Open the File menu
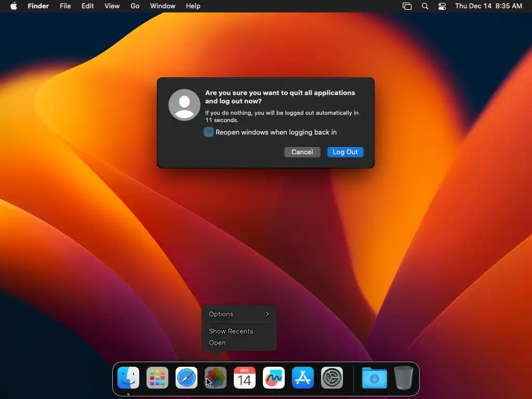Screen dimensions: 532x399 coord(65,6)
